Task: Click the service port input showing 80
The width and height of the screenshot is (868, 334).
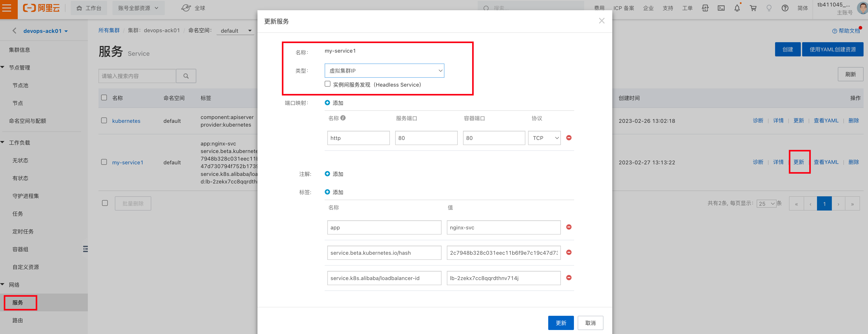Action: coord(426,138)
